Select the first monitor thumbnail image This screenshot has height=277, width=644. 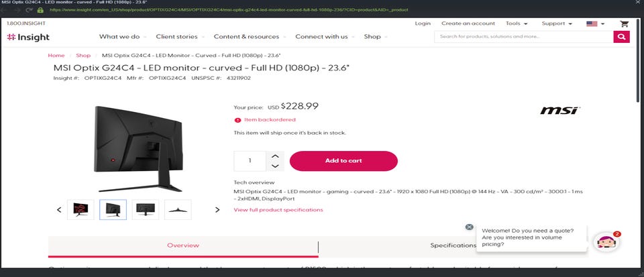[x=80, y=210]
